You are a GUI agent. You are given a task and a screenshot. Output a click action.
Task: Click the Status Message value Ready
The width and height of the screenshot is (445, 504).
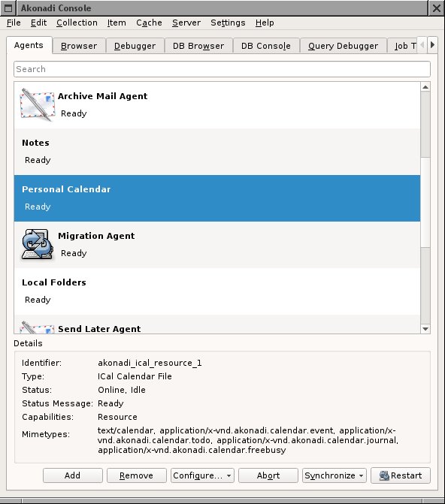[110, 403]
